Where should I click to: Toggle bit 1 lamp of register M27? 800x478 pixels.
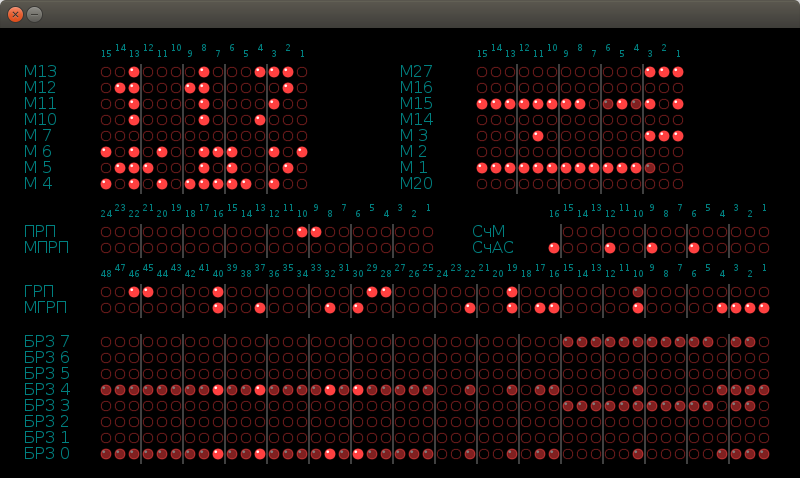(678, 72)
